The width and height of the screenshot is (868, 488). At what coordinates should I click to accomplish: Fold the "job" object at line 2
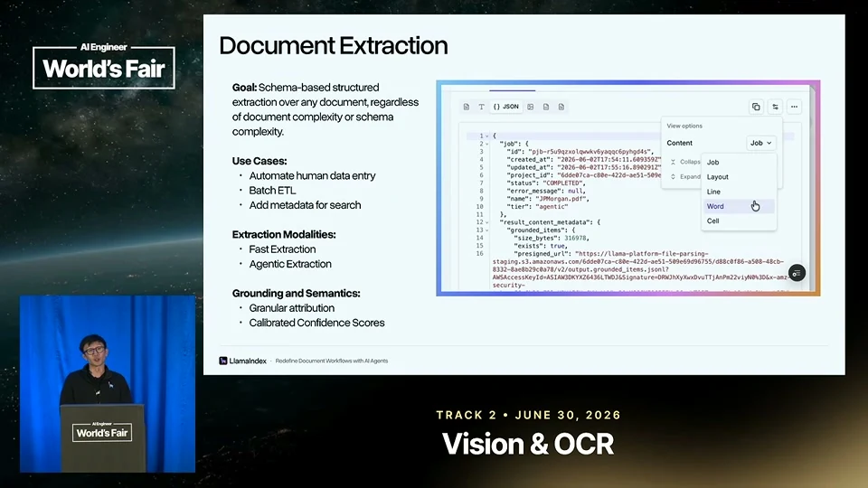pos(487,144)
